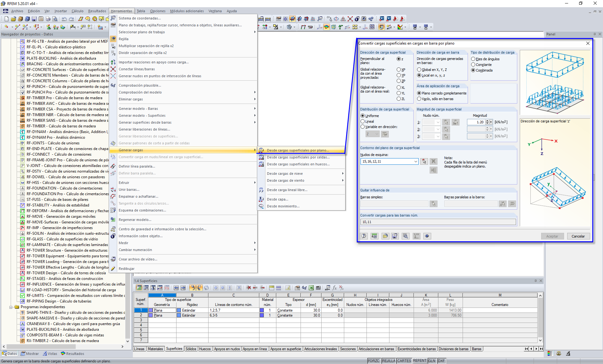Click the units 0.00 icon in dialog
603x364 pixels.
374,236
